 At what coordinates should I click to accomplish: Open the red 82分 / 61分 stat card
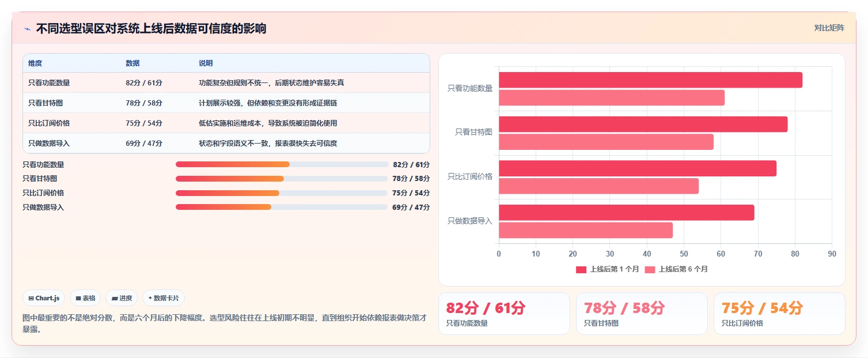coord(504,313)
